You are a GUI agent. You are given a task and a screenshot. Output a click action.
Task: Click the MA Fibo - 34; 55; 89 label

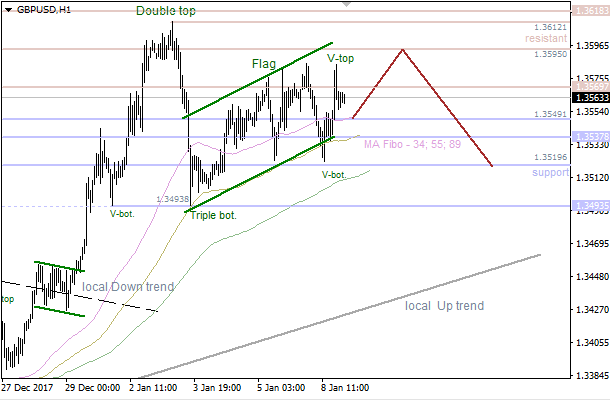coord(412,145)
